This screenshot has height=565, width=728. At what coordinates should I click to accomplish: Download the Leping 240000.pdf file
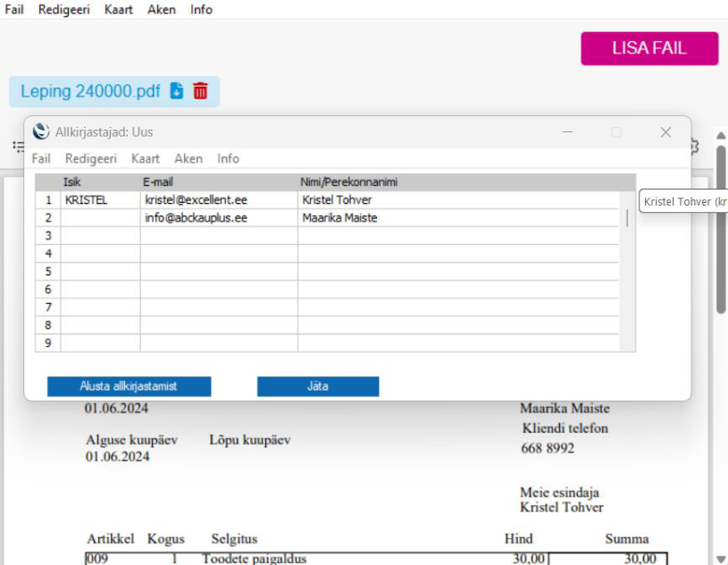coord(177,90)
